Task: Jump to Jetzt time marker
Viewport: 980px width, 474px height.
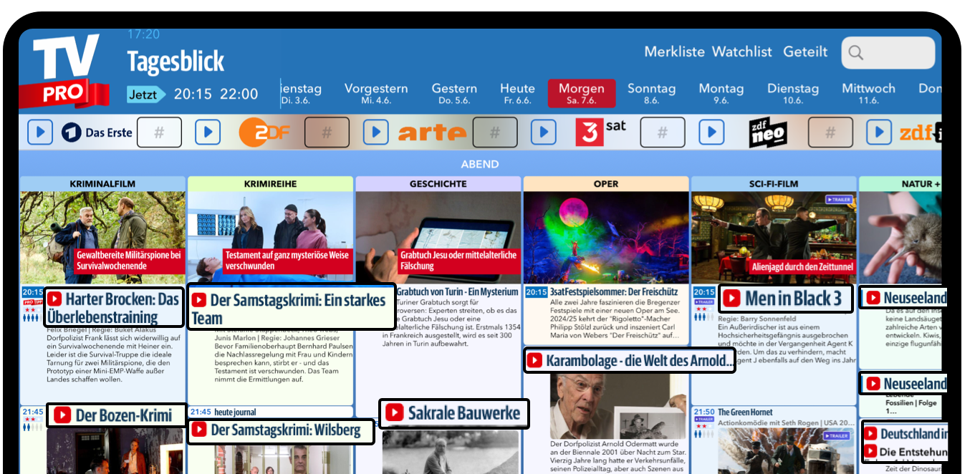Action: pos(146,95)
